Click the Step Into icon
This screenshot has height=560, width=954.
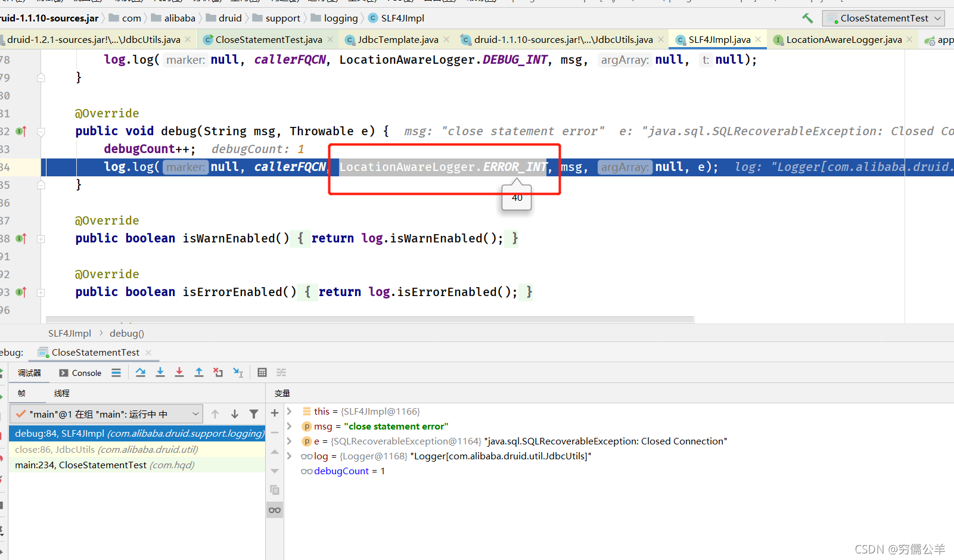point(160,372)
